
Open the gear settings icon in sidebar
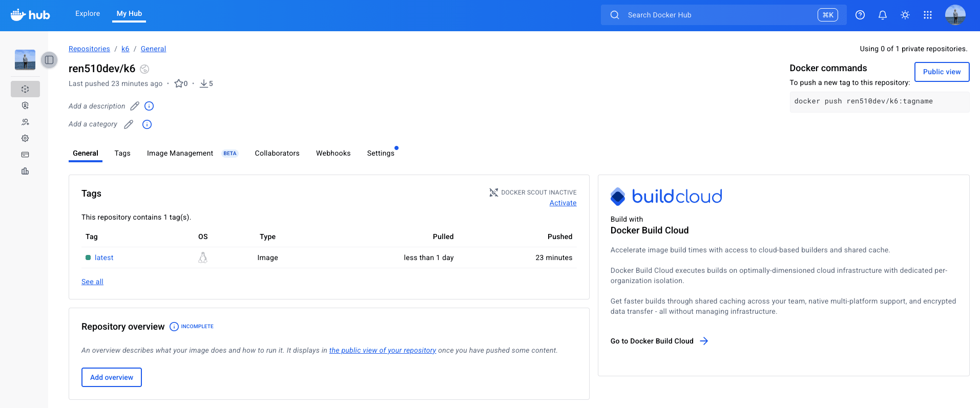(x=25, y=138)
